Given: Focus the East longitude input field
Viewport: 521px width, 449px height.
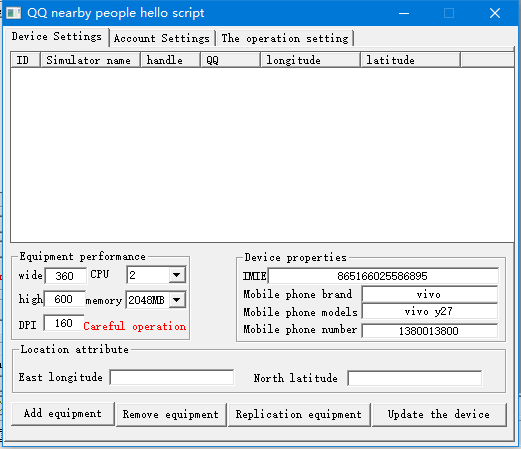Looking at the screenshot, I should (x=172, y=377).
